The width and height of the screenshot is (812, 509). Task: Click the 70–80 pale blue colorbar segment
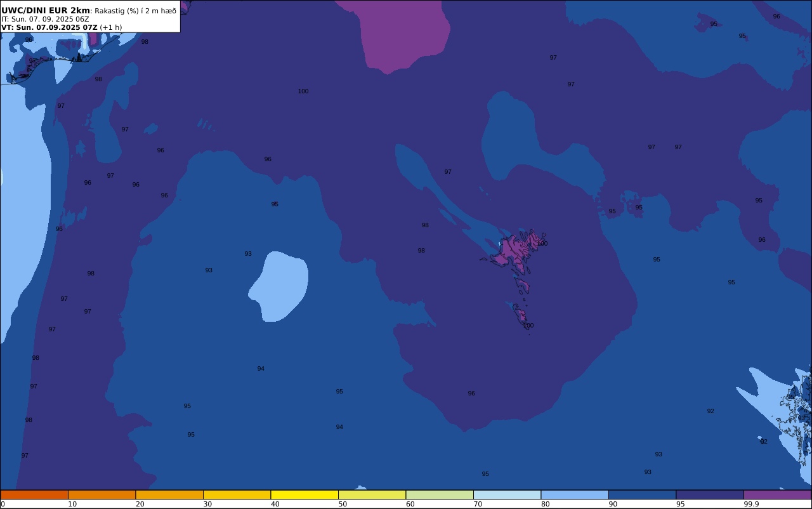tap(507, 494)
